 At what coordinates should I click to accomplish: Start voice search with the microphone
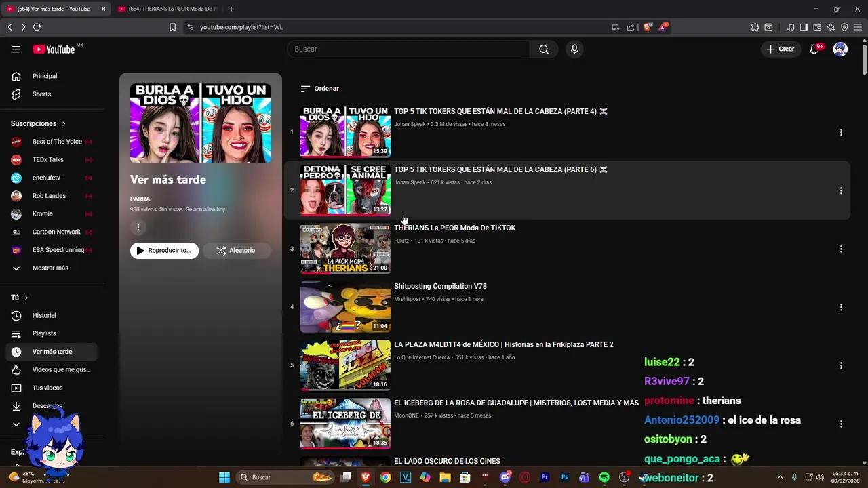point(574,49)
